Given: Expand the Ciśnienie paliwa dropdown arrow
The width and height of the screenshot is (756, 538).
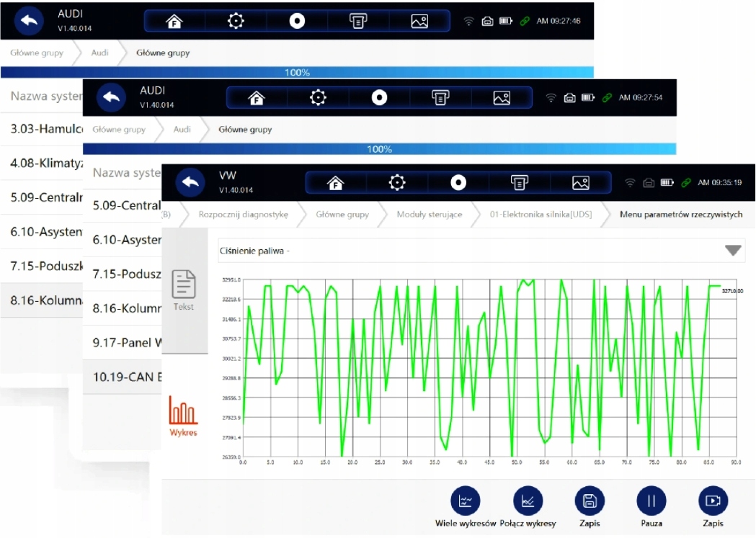Looking at the screenshot, I should (x=733, y=251).
